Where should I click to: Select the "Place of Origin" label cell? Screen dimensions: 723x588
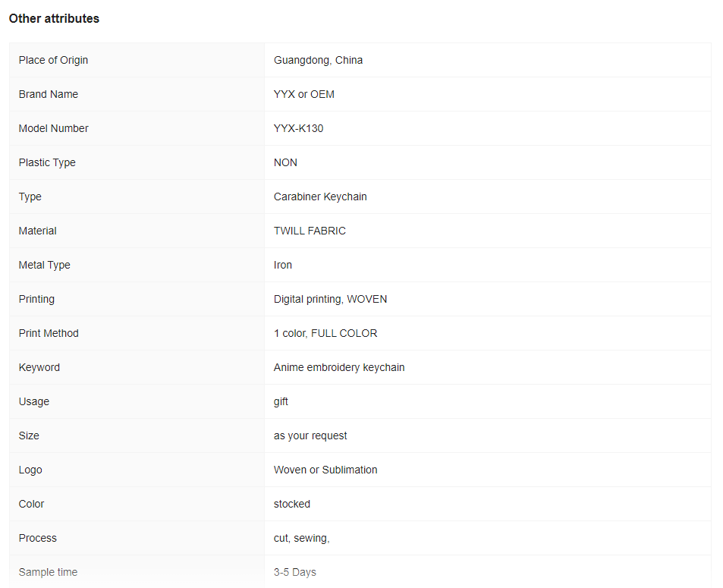pyautogui.click(x=53, y=60)
